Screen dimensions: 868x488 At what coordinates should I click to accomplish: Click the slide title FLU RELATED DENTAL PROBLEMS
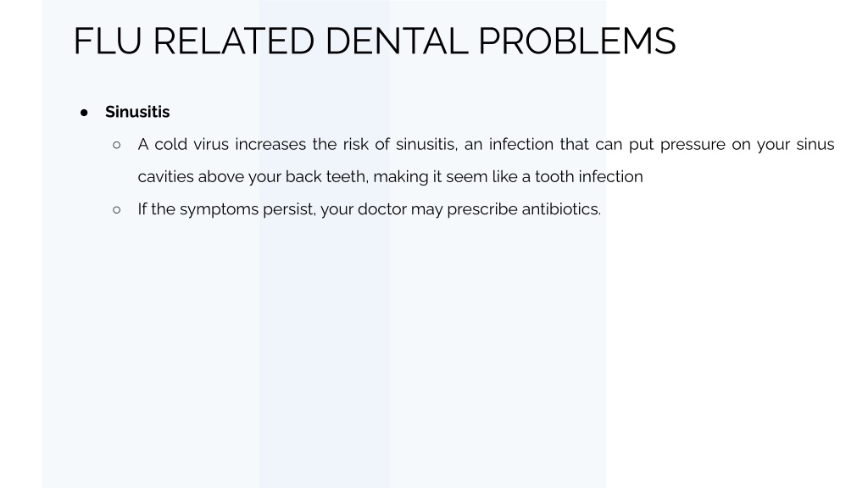[x=375, y=42]
